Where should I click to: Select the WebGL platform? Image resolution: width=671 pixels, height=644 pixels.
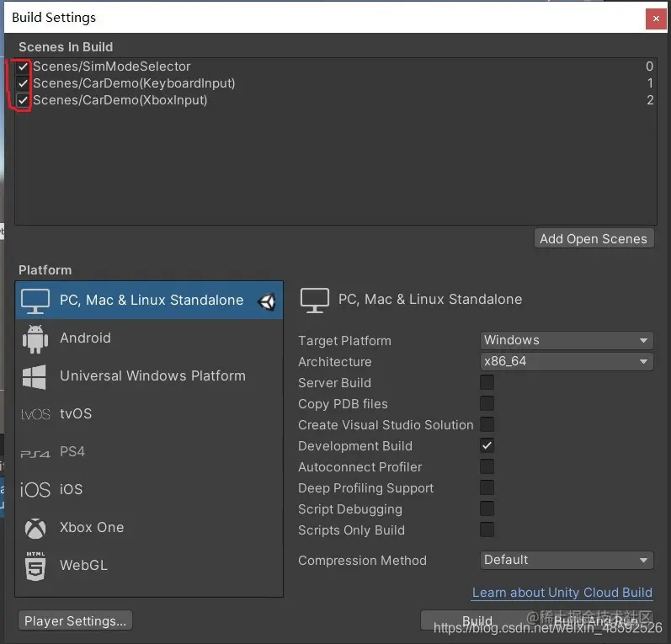pyautogui.click(x=149, y=565)
